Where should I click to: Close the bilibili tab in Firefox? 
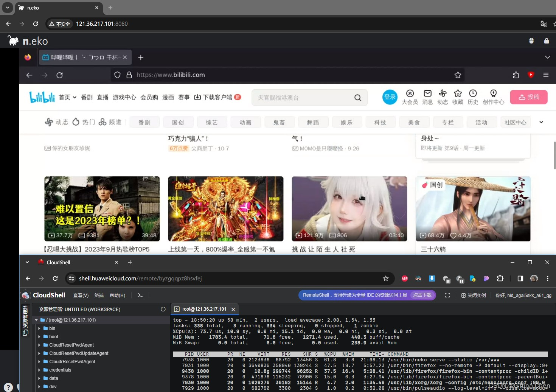click(125, 58)
